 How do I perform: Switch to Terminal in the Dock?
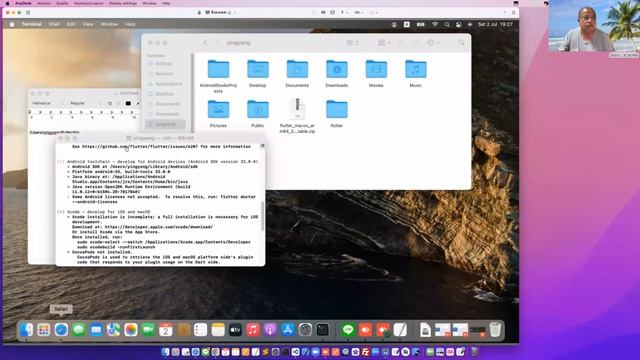322,330
